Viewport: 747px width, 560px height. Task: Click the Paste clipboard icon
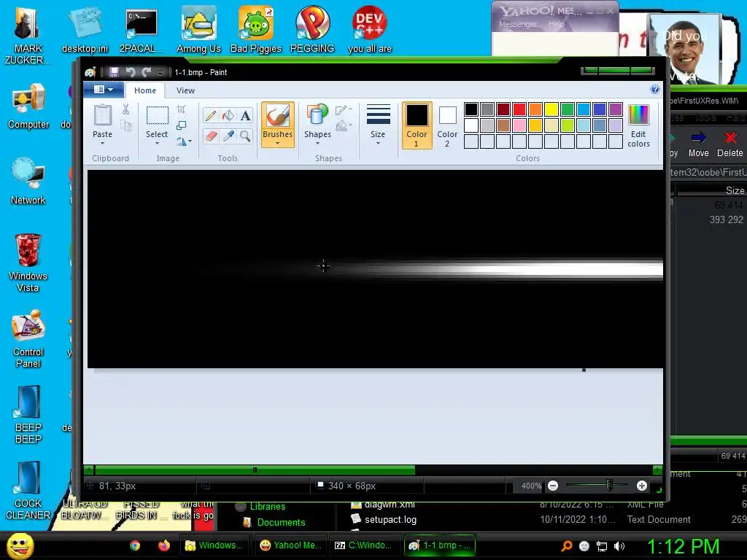[x=102, y=116]
